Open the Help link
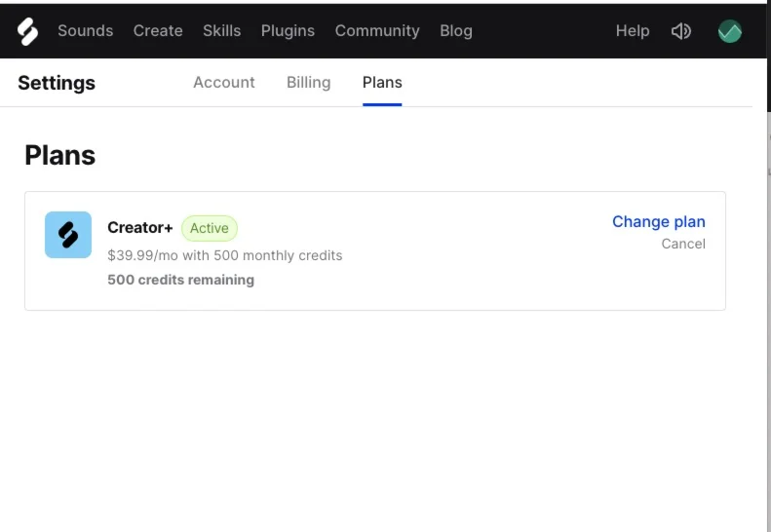Image resolution: width=771 pixels, height=532 pixels. [x=633, y=31]
